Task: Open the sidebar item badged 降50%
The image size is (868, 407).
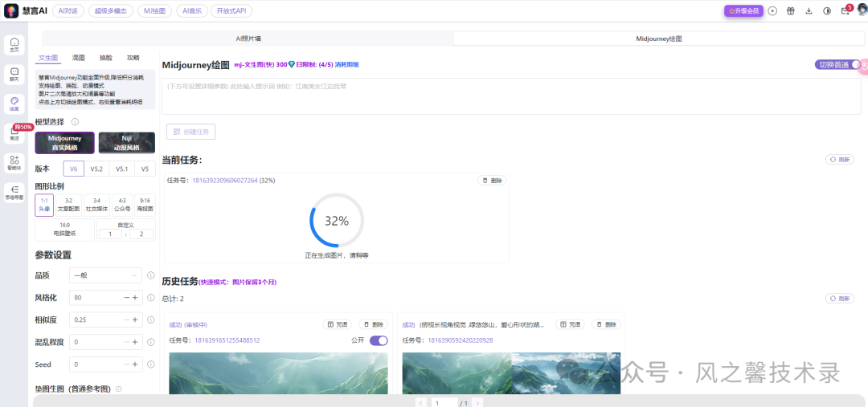Action: 14,134
